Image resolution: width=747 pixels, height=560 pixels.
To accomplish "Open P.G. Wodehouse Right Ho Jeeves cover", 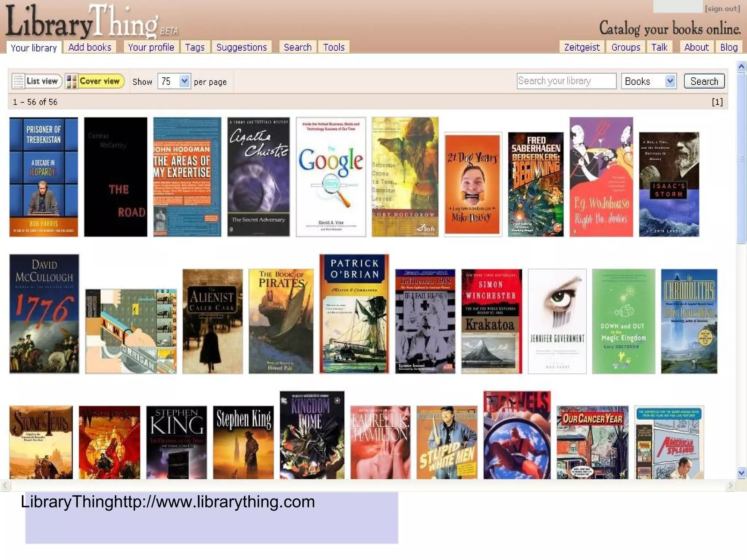I will click(601, 177).
